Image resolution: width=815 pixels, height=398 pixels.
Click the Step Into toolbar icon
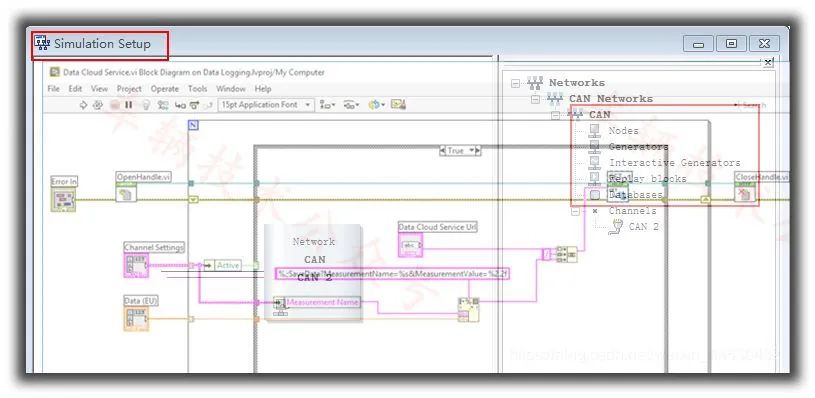[x=180, y=105]
